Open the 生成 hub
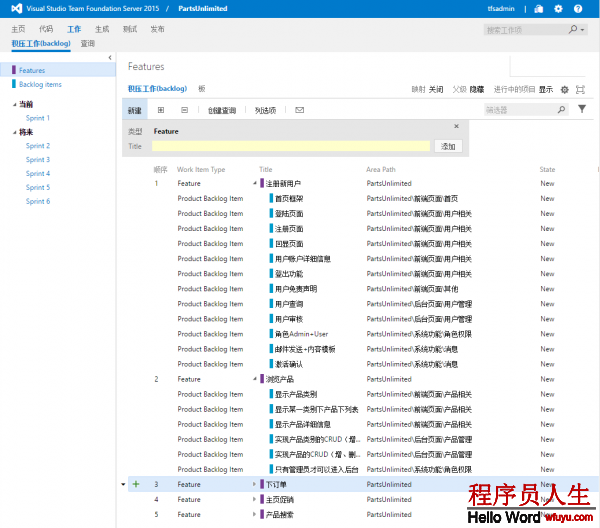Image resolution: width=600 pixels, height=528 pixels. (102, 29)
